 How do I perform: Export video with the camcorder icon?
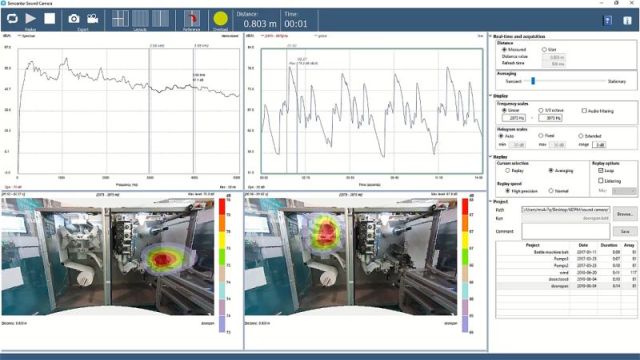pos(93,19)
